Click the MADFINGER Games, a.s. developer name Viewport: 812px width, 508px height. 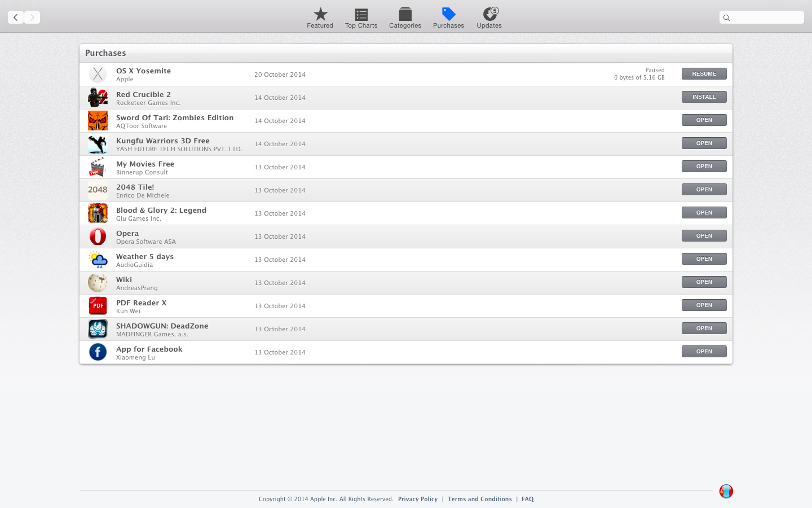152,334
